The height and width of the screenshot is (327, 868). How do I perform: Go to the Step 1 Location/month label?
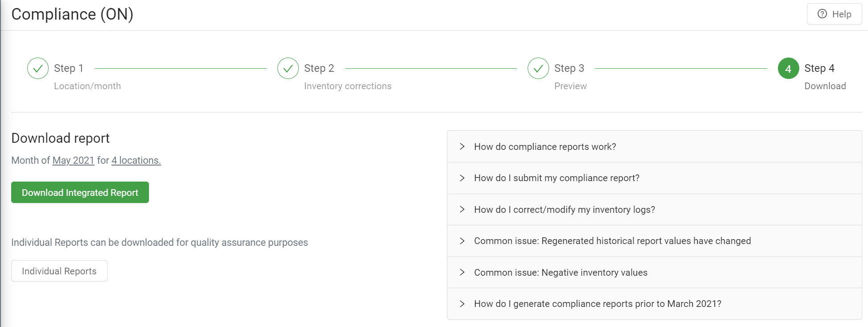point(87,86)
